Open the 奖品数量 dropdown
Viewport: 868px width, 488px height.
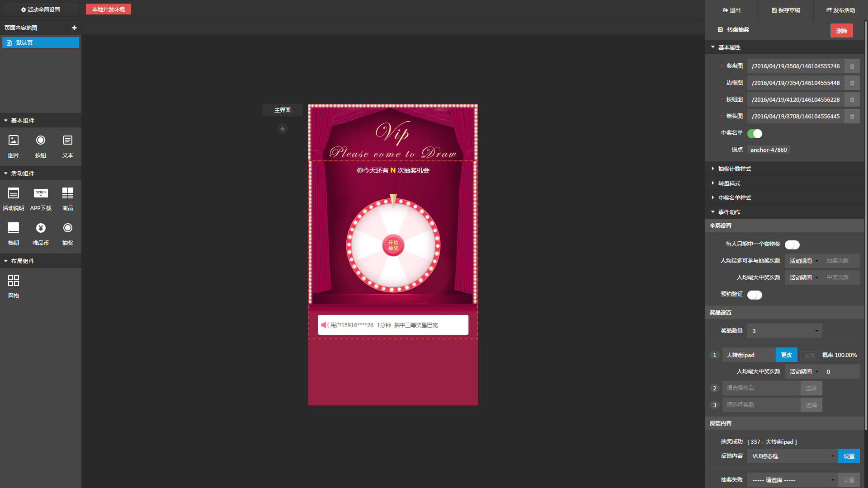tap(784, 331)
